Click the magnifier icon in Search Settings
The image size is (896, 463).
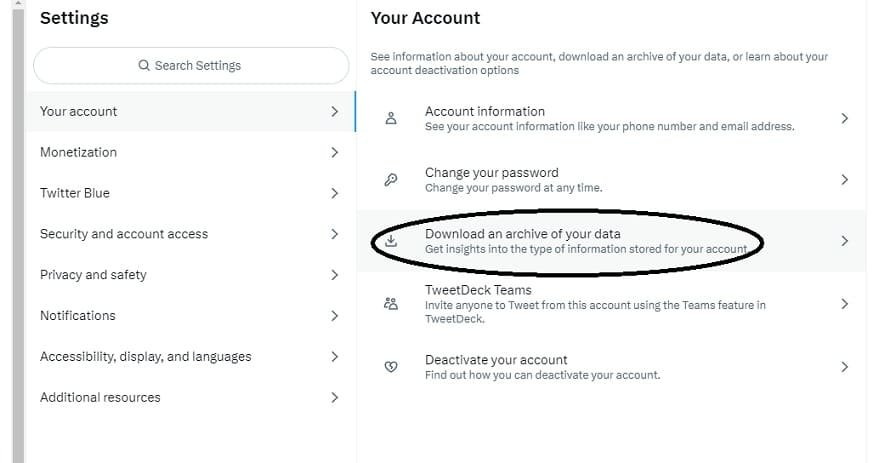pos(144,66)
